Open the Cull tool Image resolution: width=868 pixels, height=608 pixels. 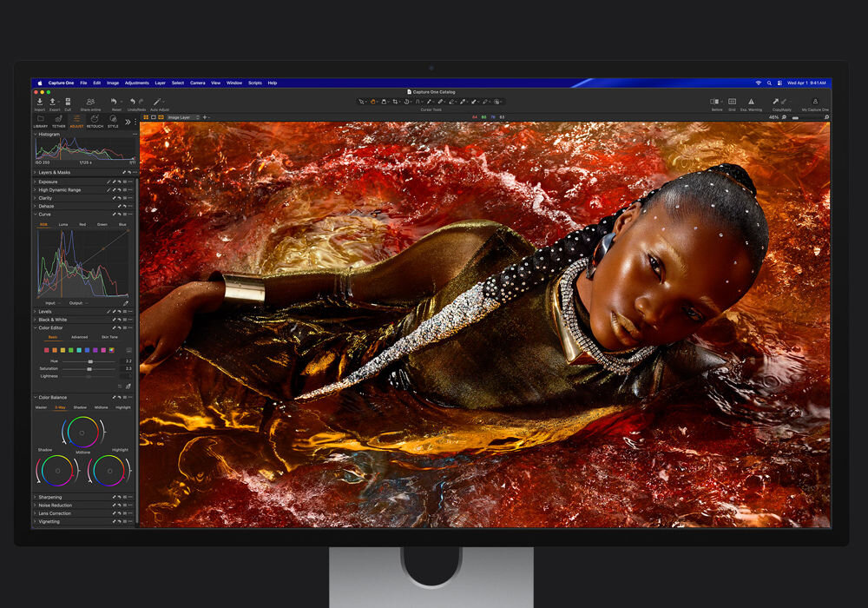tap(68, 101)
